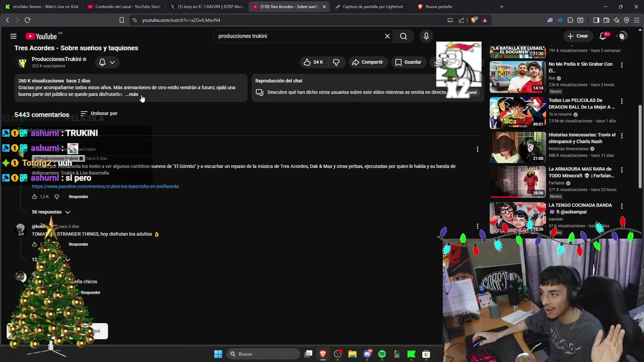Screen dimensions: 644x362
Task: Open Brave Leo AI sparkle icon
Action: tap(616, 20)
